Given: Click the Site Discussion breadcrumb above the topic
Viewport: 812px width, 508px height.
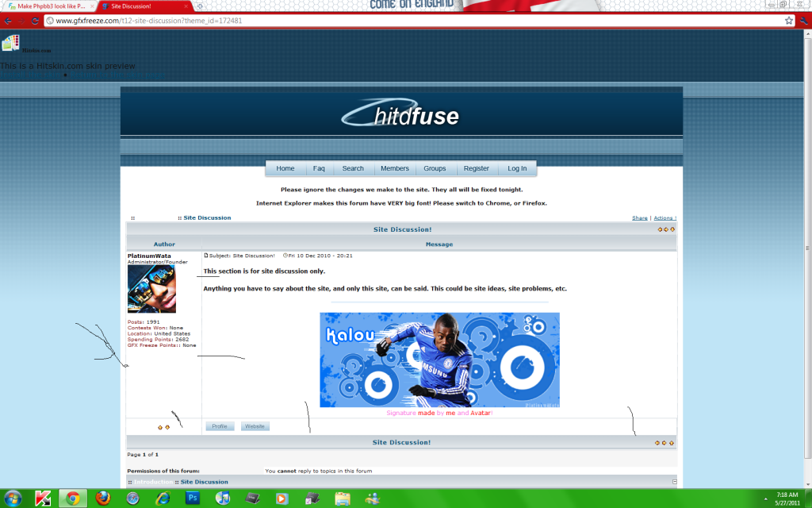Looking at the screenshot, I should pyautogui.click(x=207, y=217).
